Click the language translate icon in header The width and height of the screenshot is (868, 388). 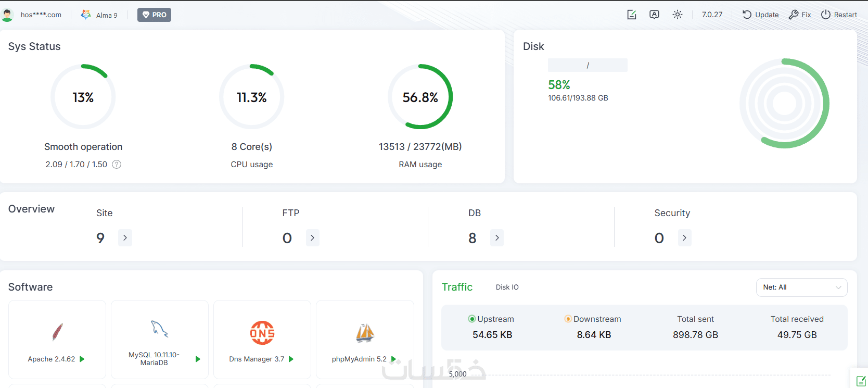point(654,15)
